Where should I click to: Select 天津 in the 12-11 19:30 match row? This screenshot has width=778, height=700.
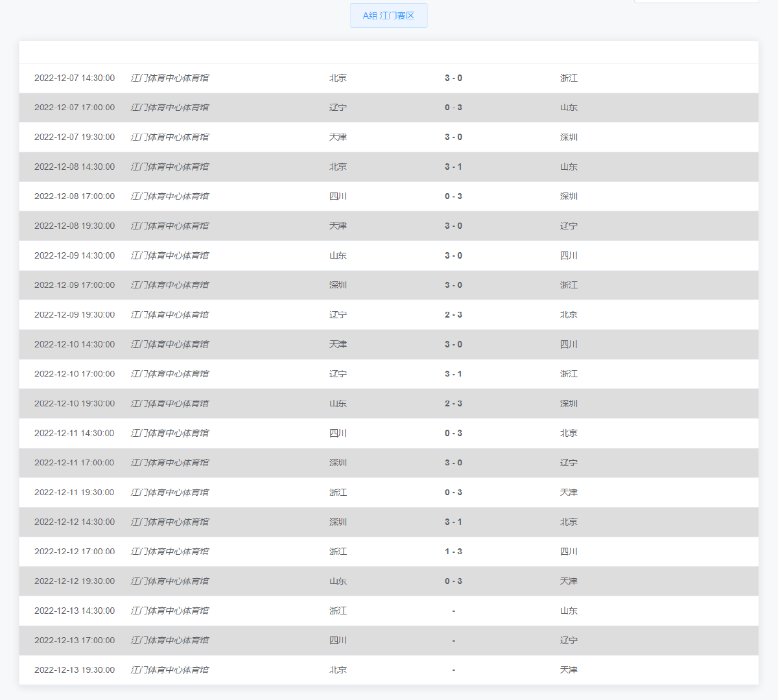pos(569,493)
